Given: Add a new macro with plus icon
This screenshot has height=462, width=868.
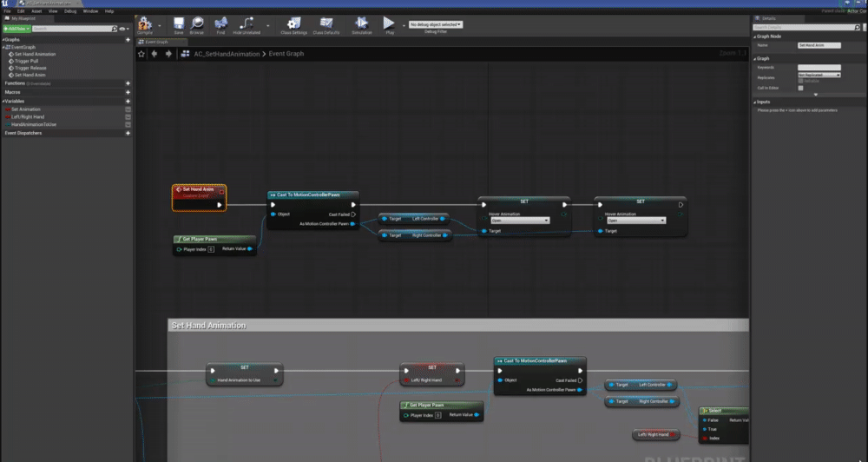Looking at the screenshot, I should [128, 92].
